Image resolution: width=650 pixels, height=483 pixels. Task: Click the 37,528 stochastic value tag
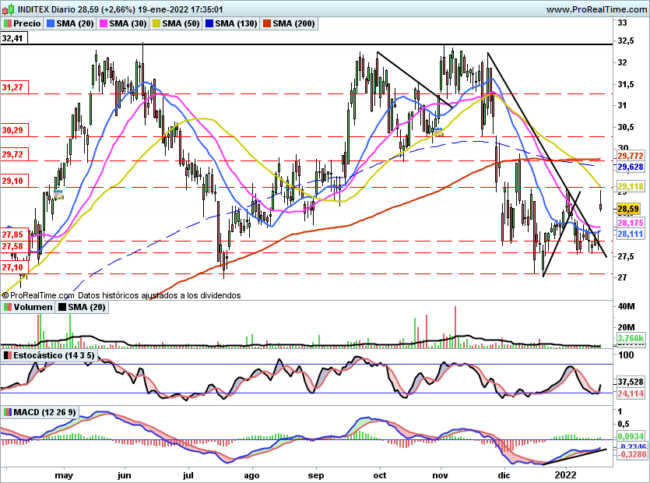click(630, 382)
